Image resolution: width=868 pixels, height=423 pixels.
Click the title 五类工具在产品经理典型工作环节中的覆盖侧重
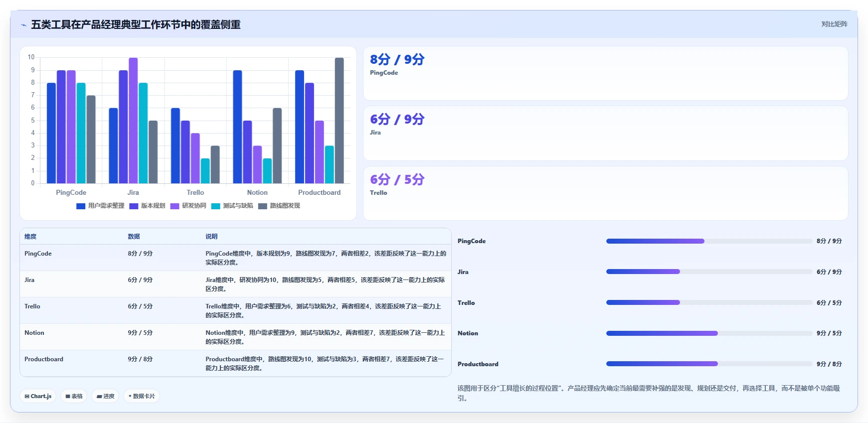(136, 25)
